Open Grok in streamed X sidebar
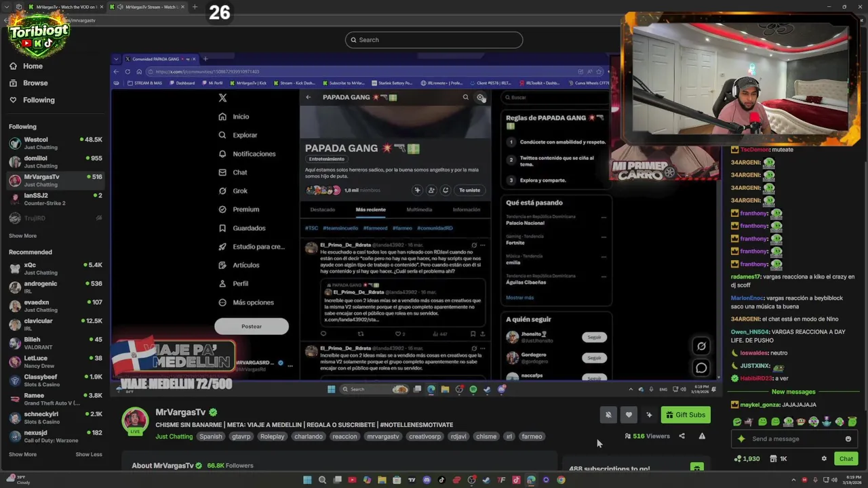868x488 pixels. 233,191
